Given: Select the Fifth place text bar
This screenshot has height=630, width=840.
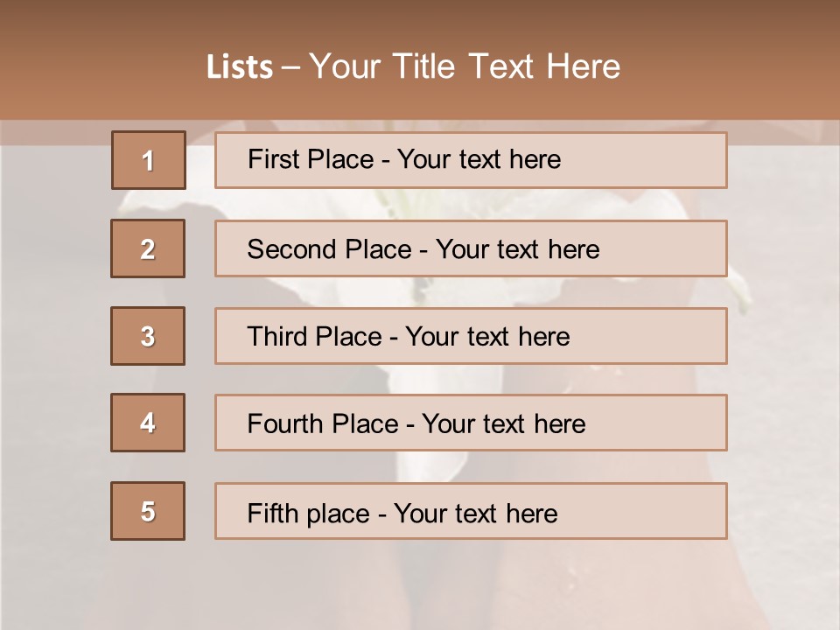Looking at the screenshot, I should [x=471, y=511].
